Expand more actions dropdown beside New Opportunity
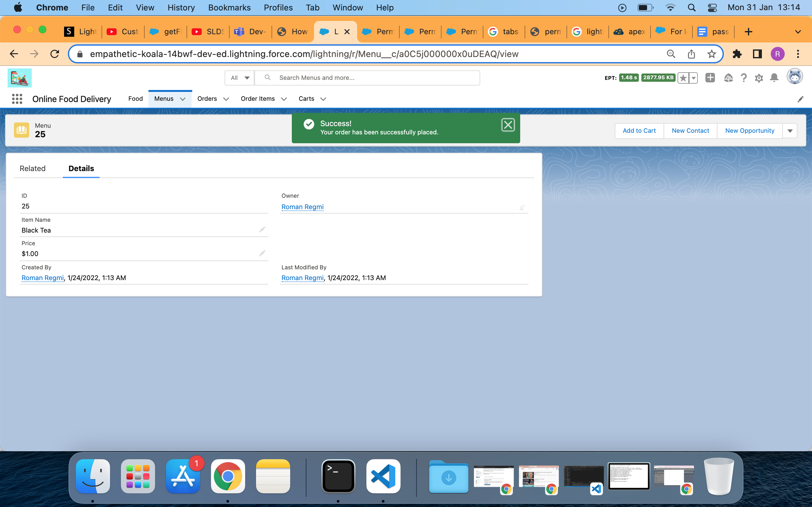 (x=790, y=131)
